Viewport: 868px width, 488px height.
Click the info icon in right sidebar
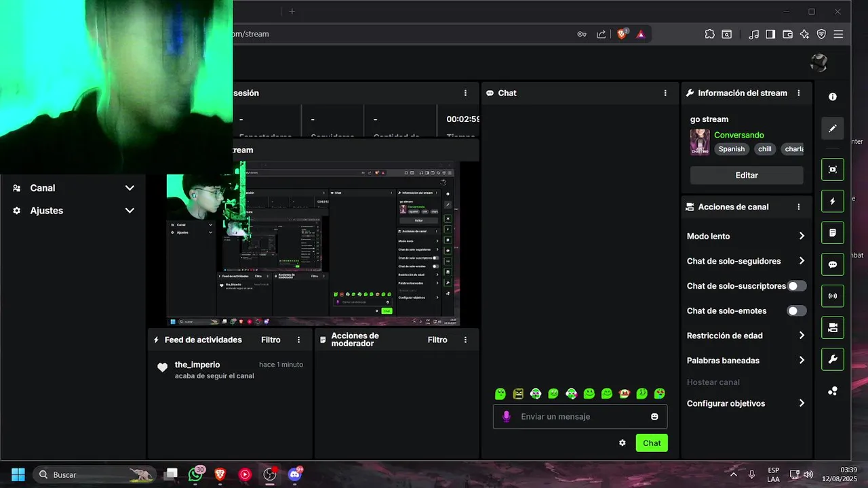pyautogui.click(x=833, y=97)
